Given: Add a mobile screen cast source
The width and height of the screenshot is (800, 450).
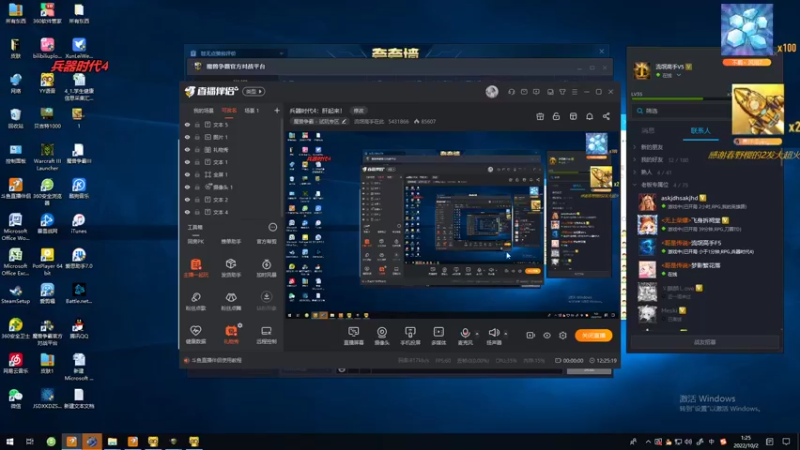Looking at the screenshot, I should point(410,336).
